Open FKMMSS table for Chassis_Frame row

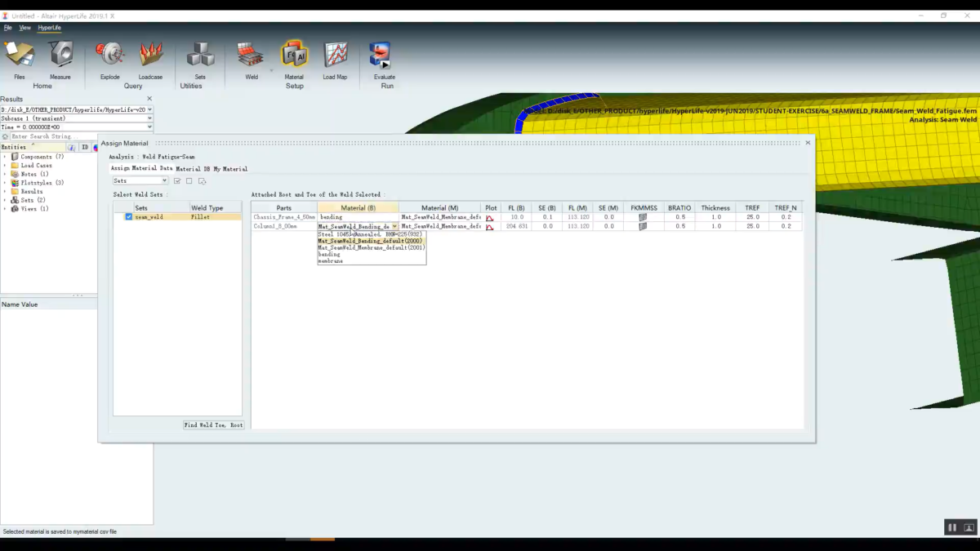(643, 217)
